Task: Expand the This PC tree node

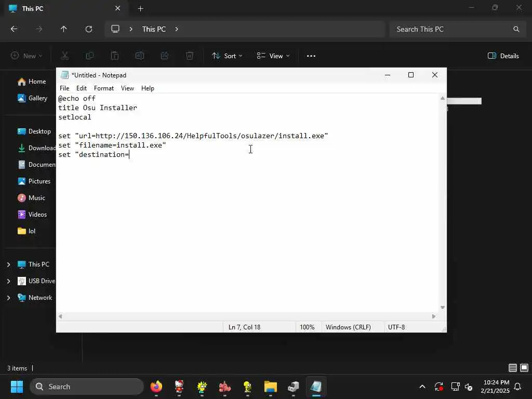Action: 8,264
